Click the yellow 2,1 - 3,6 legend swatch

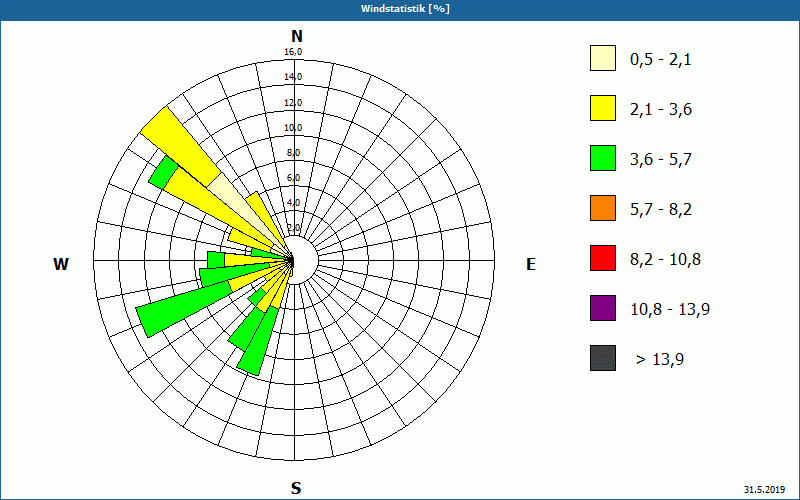coord(603,108)
